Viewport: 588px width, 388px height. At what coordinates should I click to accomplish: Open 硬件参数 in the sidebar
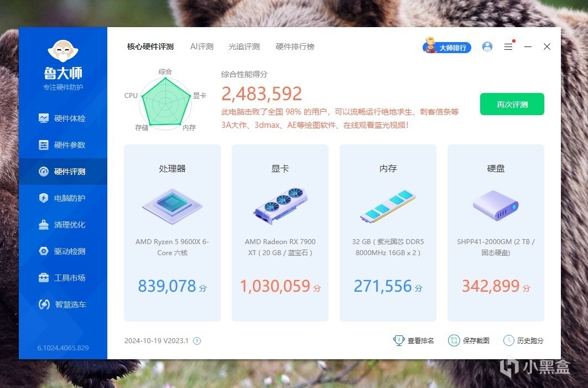coord(63,145)
